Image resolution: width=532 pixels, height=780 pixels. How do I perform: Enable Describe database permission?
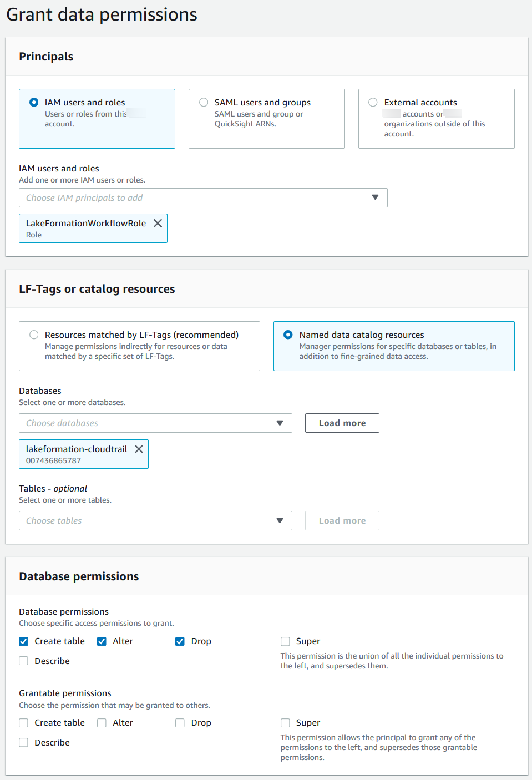tap(23, 661)
